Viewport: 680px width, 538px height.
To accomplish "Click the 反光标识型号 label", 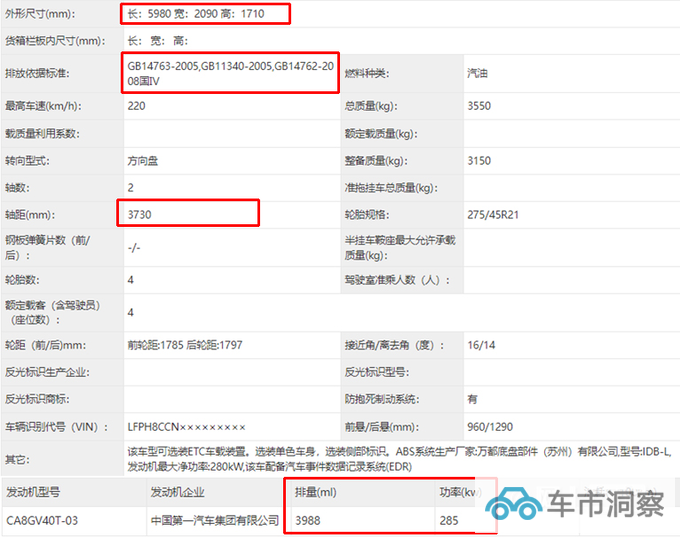I will tap(377, 372).
